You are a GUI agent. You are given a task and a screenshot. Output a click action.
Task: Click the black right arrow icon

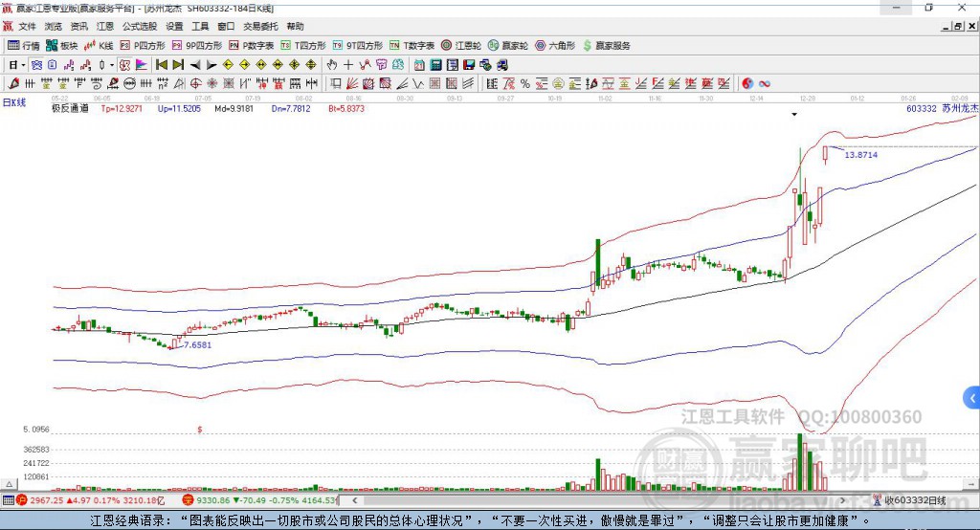point(212,65)
